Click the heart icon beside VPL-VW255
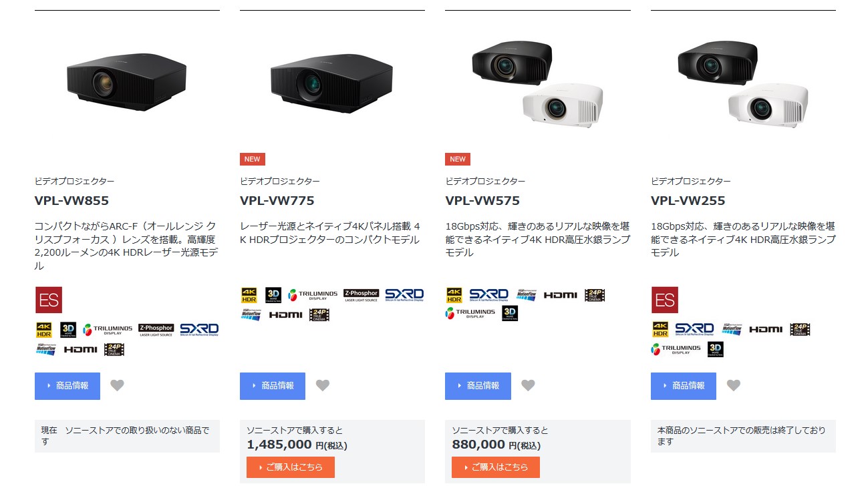Viewport: 868px width, 494px height. coord(734,385)
